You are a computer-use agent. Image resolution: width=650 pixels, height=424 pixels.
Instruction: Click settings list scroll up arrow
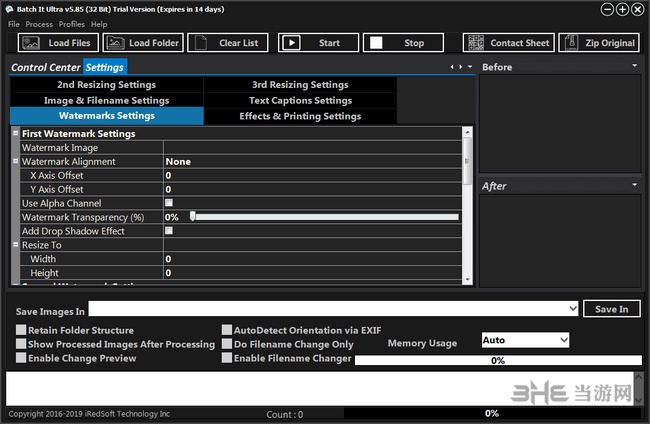(x=467, y=132)
